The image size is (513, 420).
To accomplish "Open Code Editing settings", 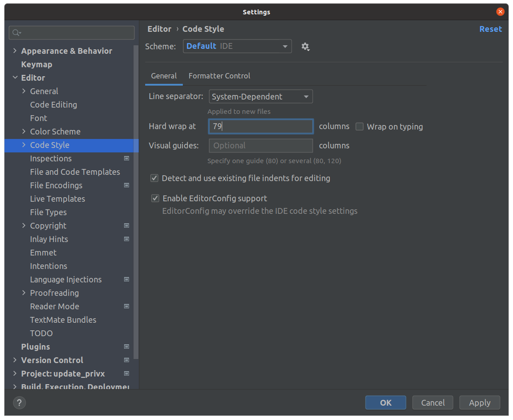I will click(54, 105).
